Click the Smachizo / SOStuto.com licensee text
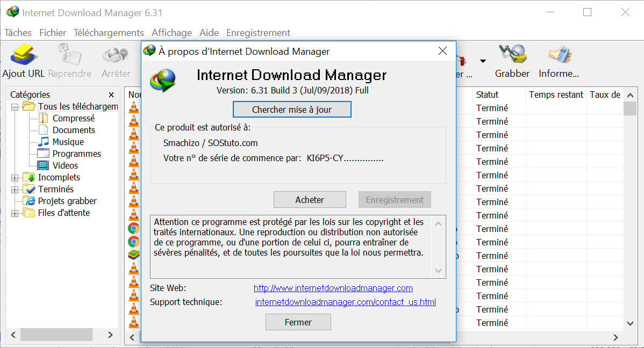 pos(210,143)
